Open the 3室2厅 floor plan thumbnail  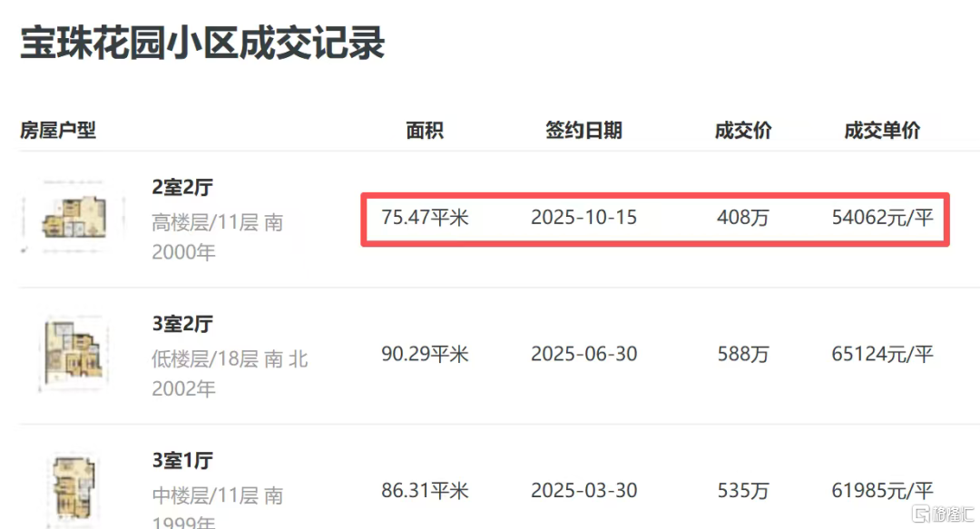point(73,355)
